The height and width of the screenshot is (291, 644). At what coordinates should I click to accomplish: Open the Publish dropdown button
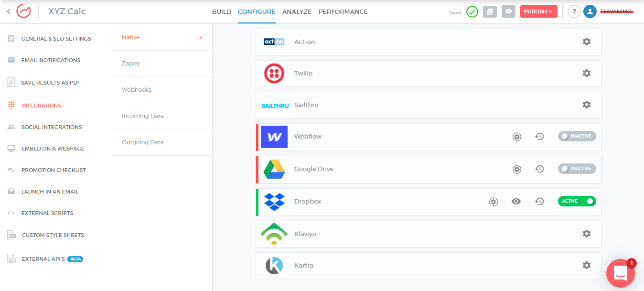click(539, 11)
